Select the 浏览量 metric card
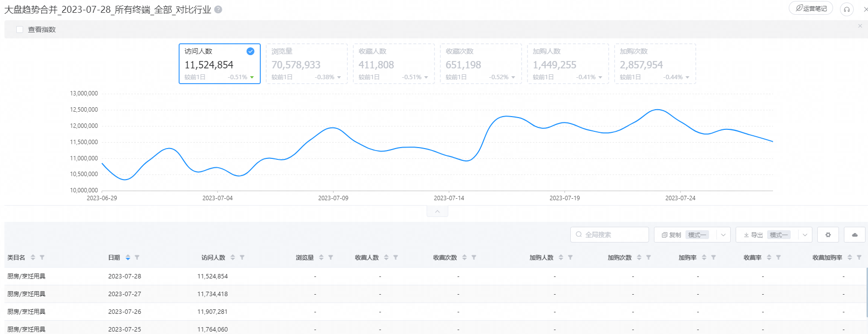 (x=307, y=63)
